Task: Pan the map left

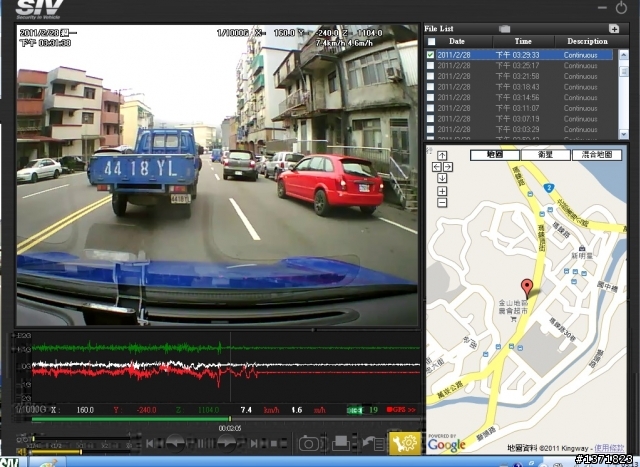Action: [x=437, y=167]
